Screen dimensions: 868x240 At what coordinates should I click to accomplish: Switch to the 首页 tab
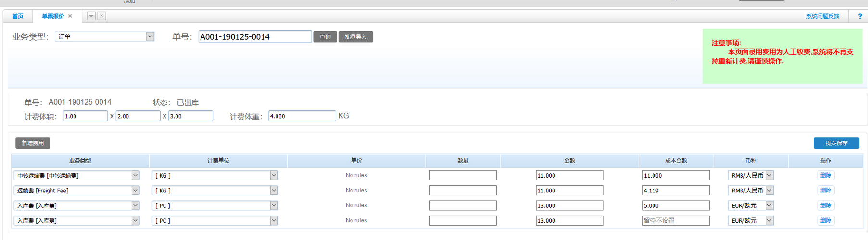coord(18,16)
